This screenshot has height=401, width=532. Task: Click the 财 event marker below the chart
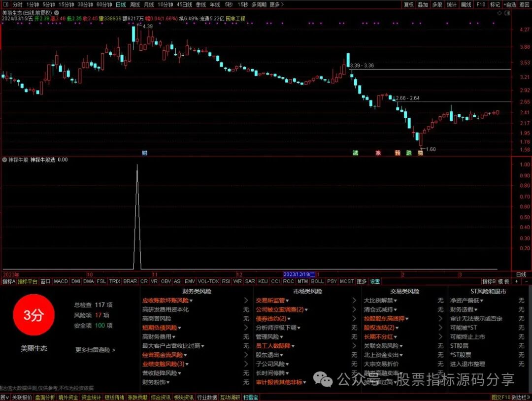(144, 153)
